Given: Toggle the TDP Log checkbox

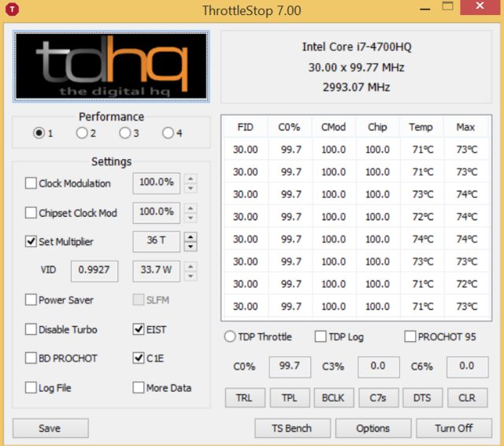Looking at the screenshot, I should 321,336.
